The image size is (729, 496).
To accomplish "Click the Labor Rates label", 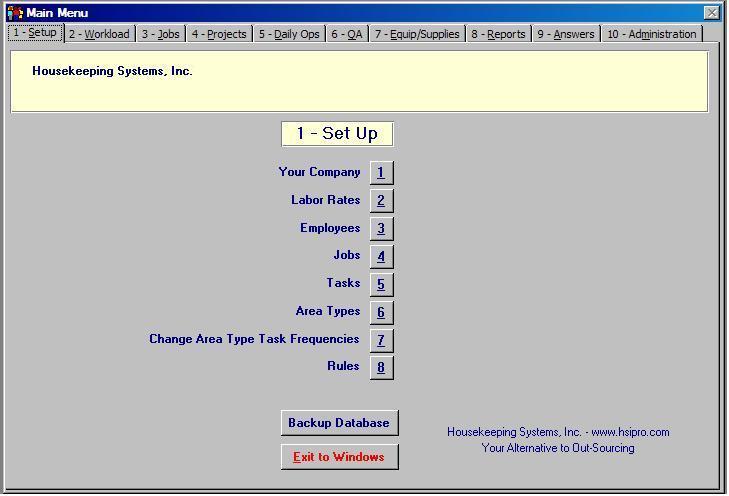I will pyautogui.click(x=325, y=200).
